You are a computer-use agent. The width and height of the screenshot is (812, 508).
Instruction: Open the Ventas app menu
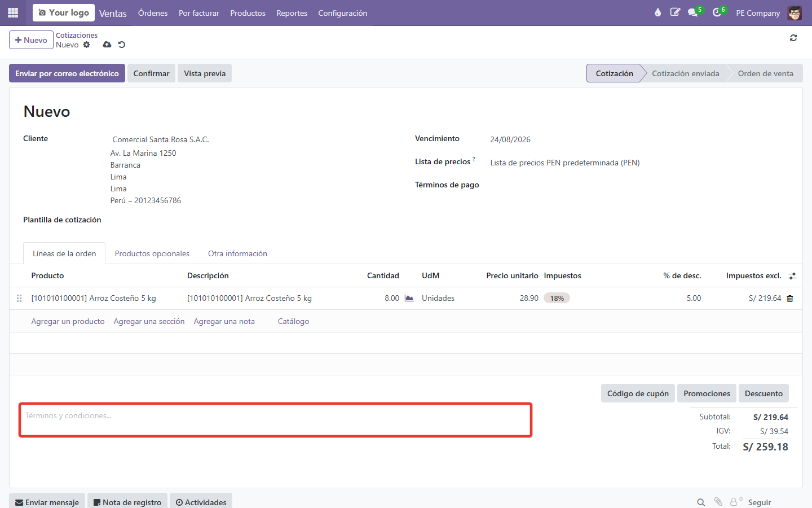[113, 13]
